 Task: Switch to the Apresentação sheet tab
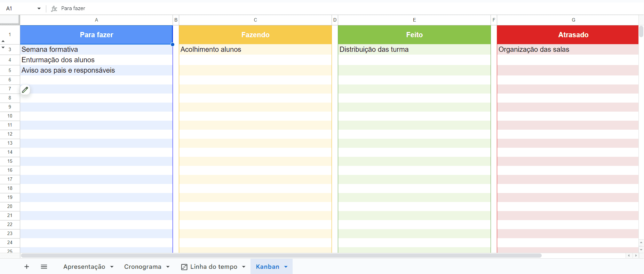click(x=84, y=267)
